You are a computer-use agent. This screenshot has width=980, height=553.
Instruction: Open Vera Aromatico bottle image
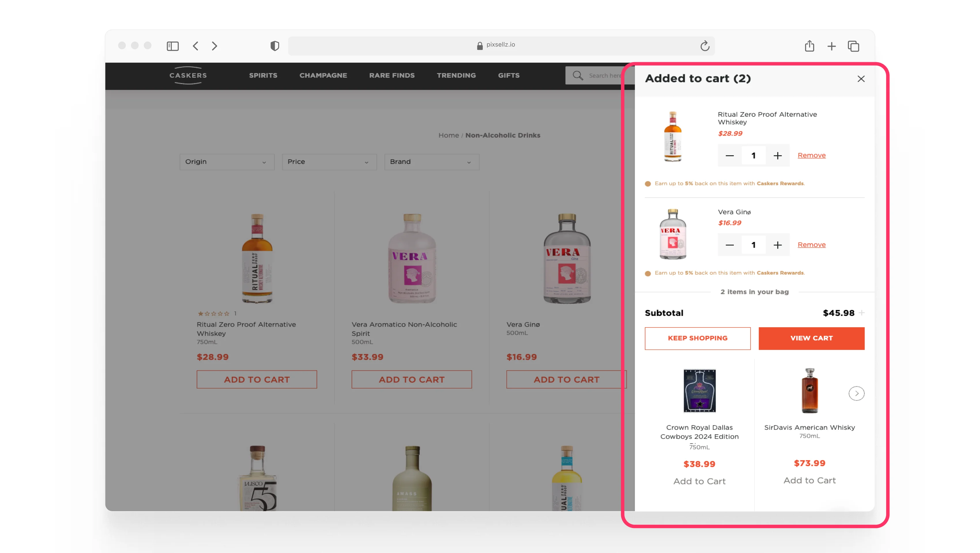pos(412,258)
